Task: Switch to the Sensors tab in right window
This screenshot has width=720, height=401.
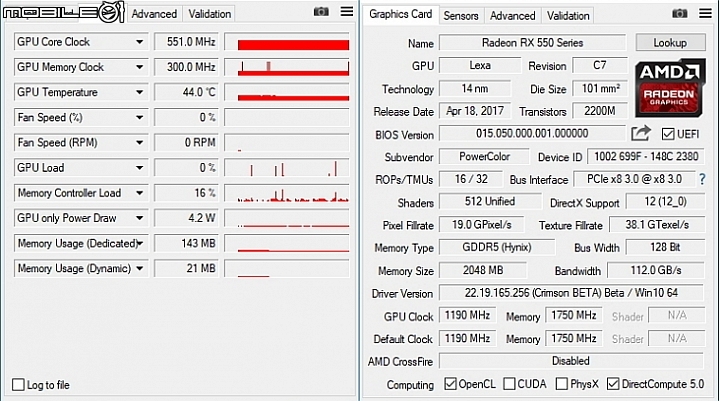Action: tap(461, 16)
